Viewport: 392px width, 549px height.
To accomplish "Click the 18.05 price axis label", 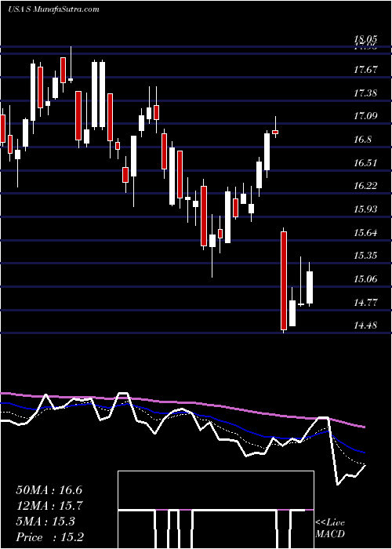I will 365,39.
